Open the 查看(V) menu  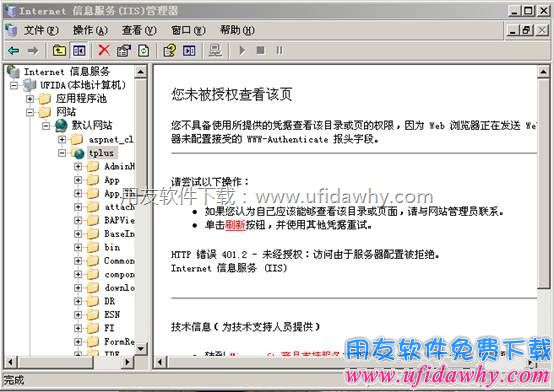139,30
